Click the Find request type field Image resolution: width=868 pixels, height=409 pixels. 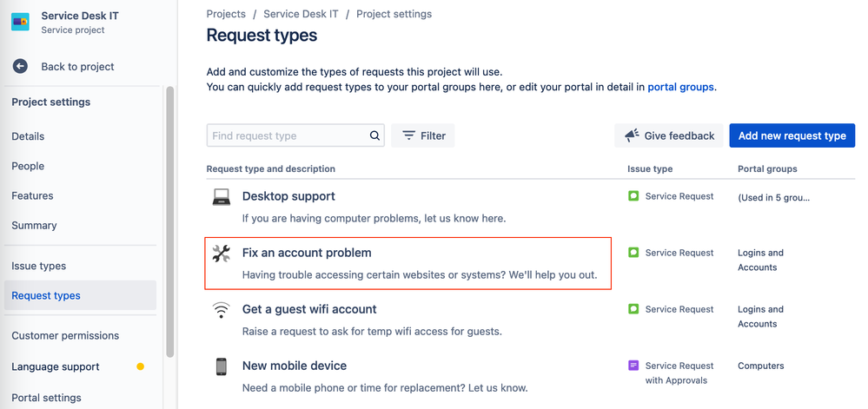(288, 135)
